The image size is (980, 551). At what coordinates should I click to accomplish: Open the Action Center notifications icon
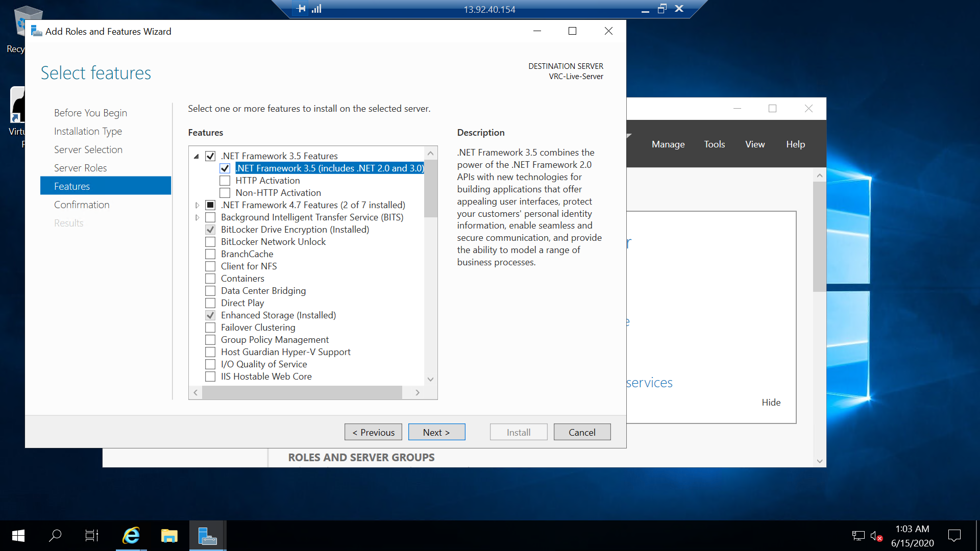[x=954, y=536]
